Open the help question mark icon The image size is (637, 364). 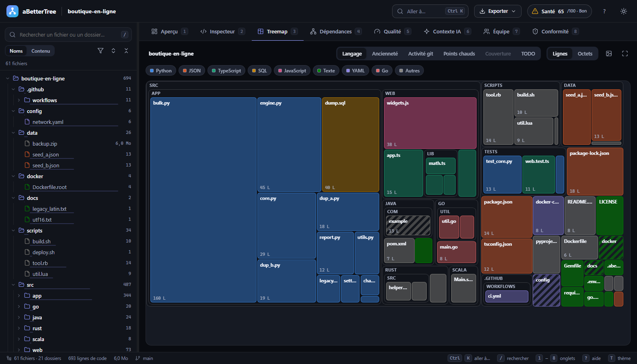(604, 11)
